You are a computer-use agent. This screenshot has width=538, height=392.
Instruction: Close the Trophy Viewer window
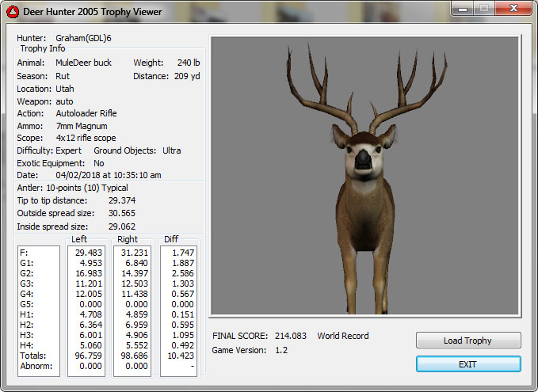[x=513, y=10]
